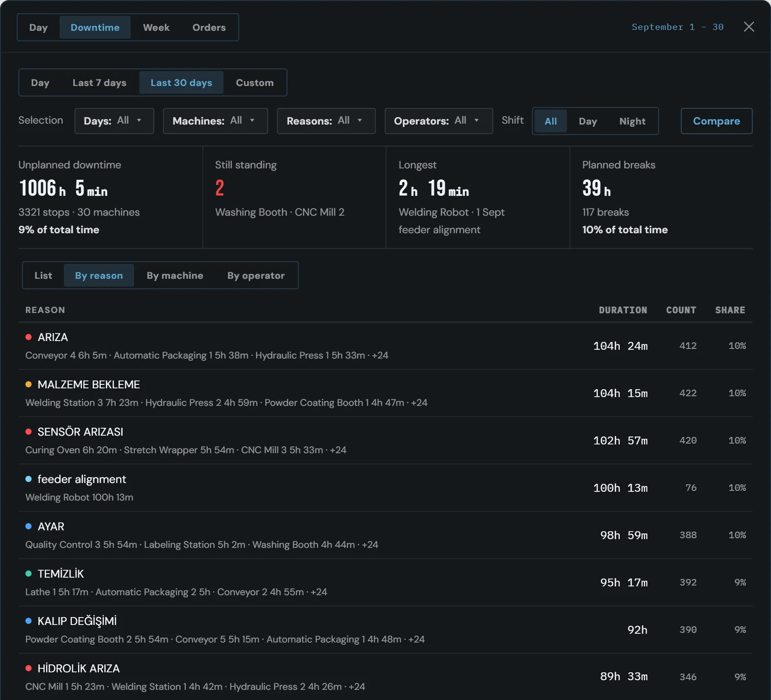Click the Compare button

(x=717, y=121)
